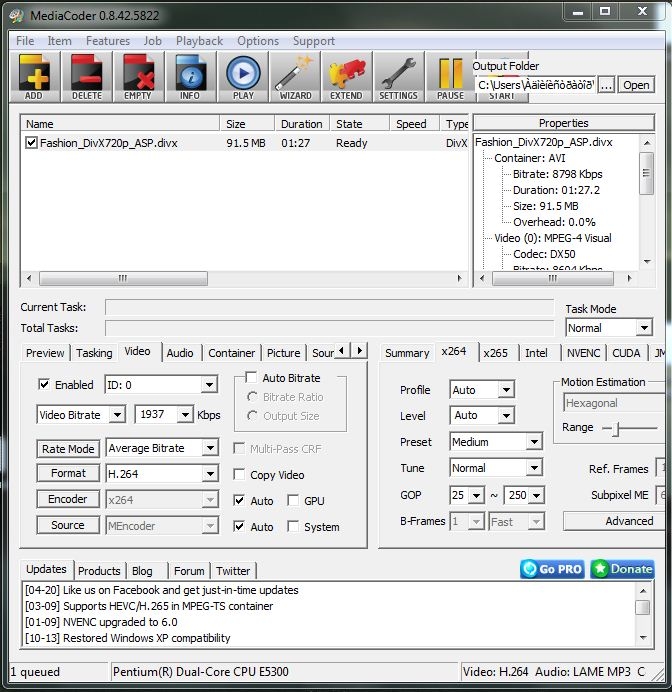Click the EXTEND puzzle icon

click(x=347, y=77)
